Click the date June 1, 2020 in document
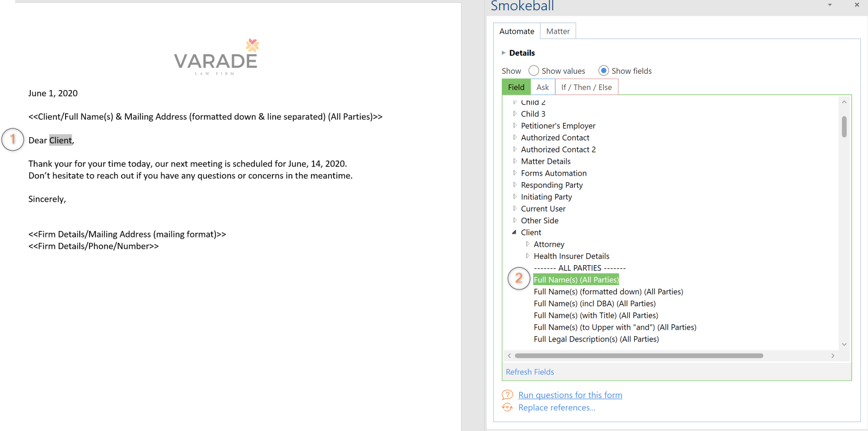This screenshot has height=431, width=868. (53, 93)
